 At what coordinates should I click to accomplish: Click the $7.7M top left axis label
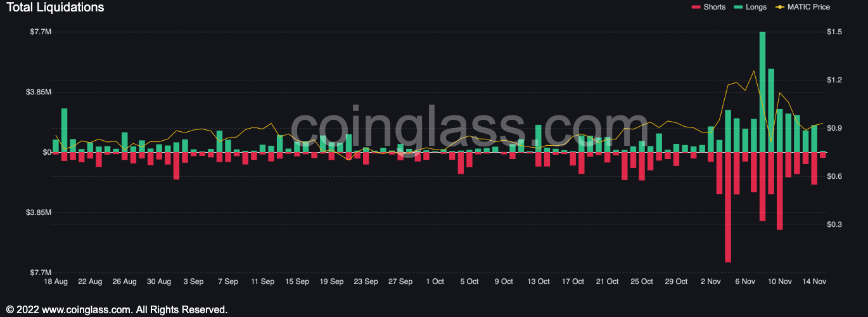click(41, 32)
